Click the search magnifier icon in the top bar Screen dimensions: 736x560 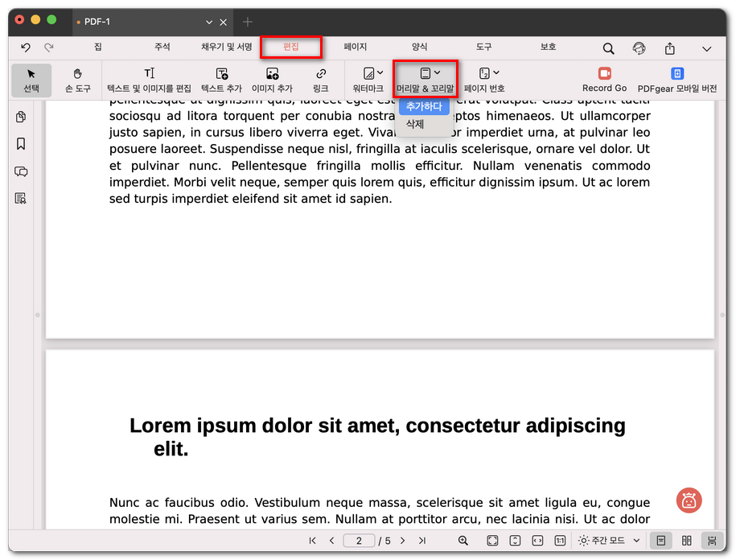[608, 48]
